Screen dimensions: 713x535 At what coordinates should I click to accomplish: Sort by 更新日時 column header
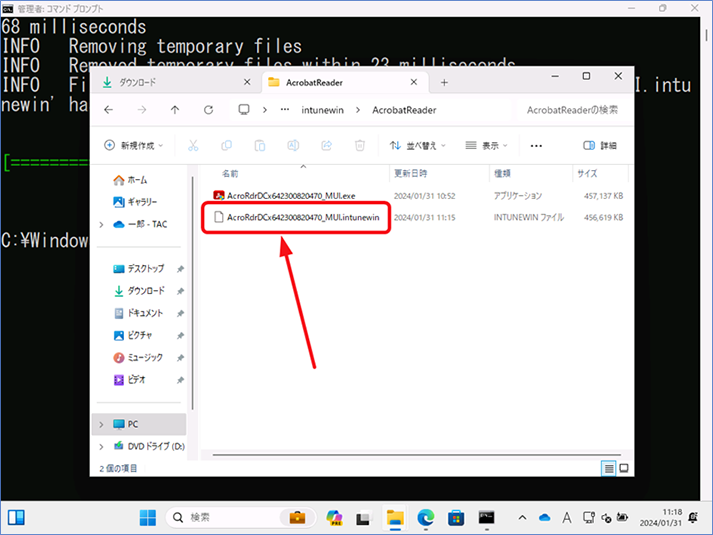411,173
